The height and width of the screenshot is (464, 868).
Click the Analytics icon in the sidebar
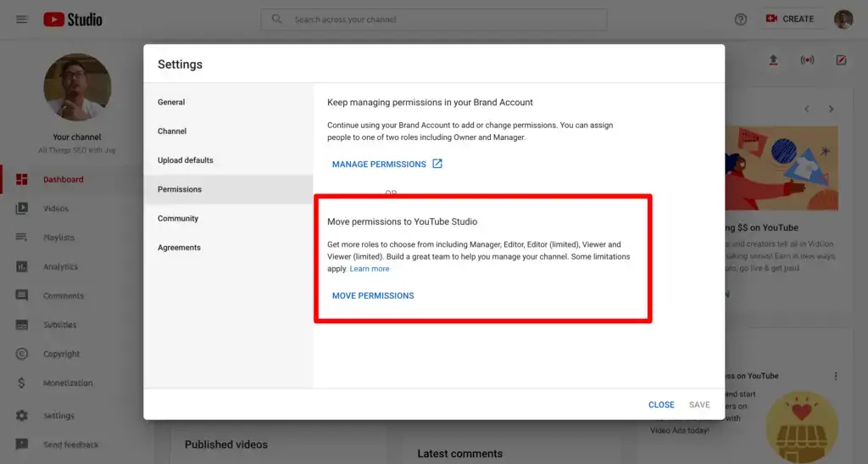(21, 266)
